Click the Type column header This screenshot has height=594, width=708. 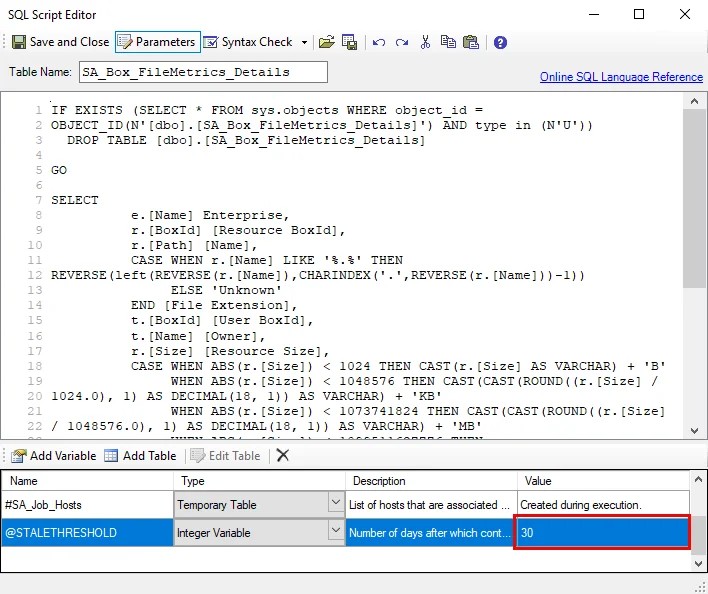pos(259,481)
